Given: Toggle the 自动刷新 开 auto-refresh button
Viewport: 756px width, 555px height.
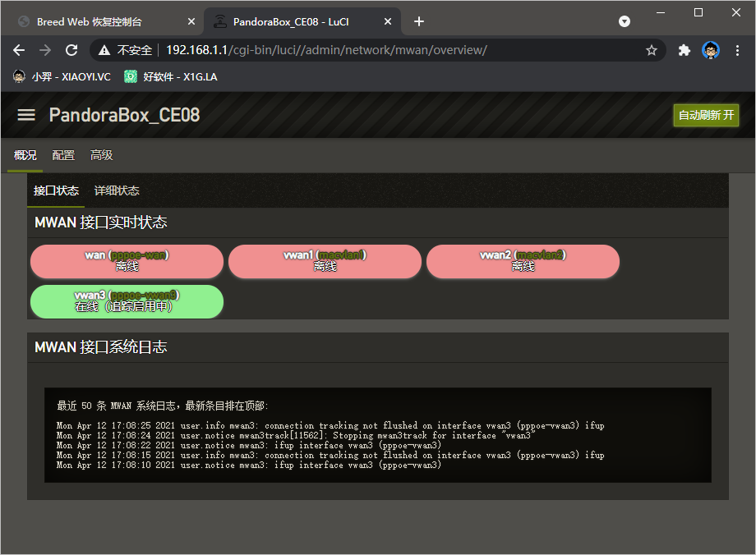Looking at the screenshot, I should click(x=706, y=115).
